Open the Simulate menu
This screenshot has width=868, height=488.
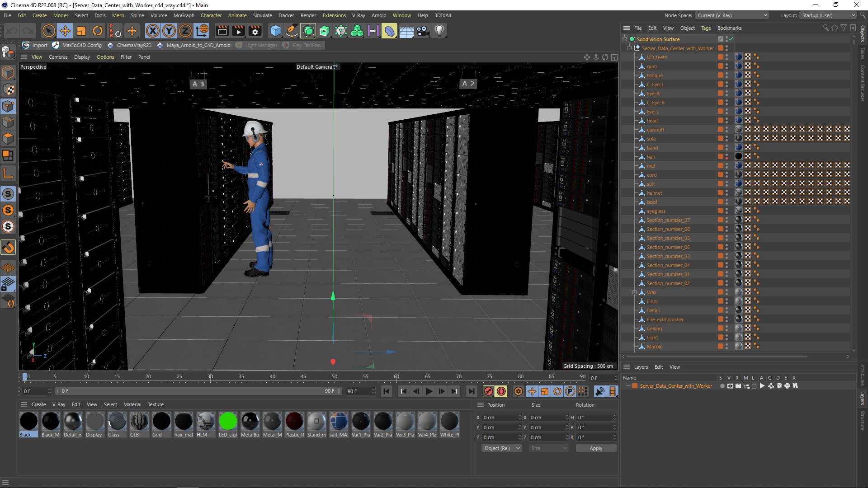coord(262,15)
